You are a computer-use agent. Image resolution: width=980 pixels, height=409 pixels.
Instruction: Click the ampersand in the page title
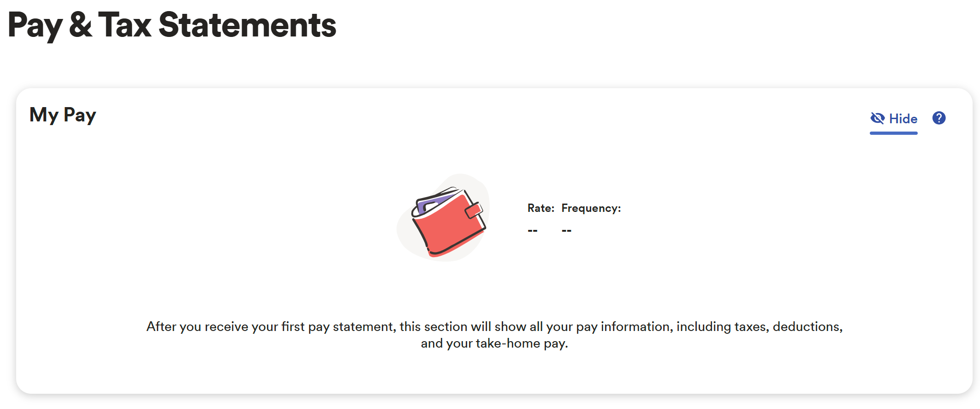pos(81,25)
